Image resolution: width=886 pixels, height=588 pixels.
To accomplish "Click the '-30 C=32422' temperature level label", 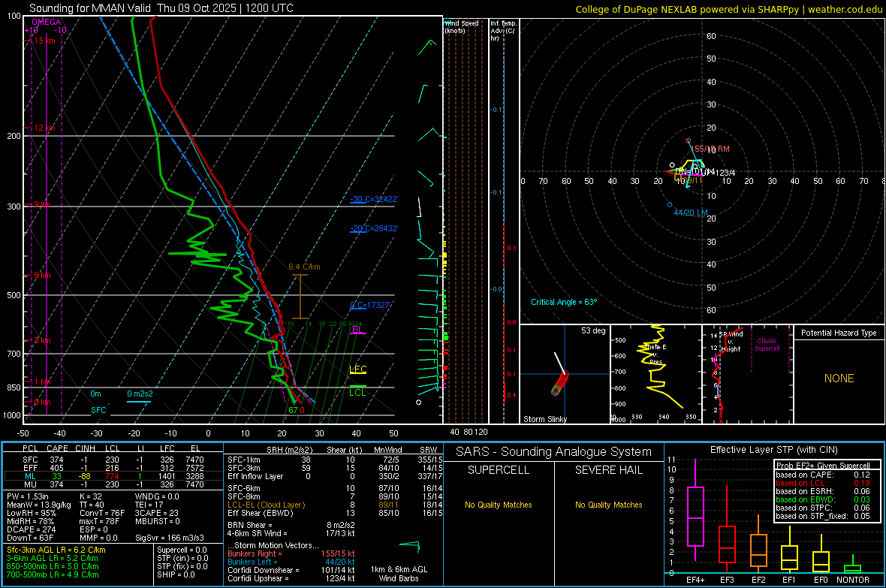I will click(374, 199).
